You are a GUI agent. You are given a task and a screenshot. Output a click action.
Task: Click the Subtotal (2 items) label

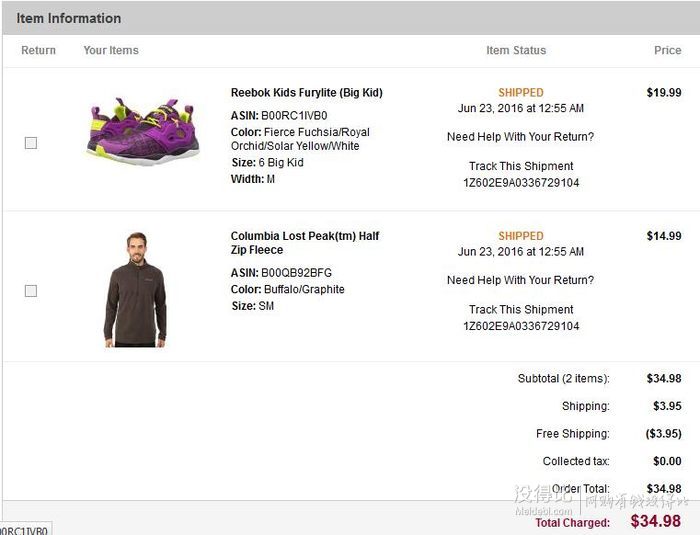click(563, 379)
